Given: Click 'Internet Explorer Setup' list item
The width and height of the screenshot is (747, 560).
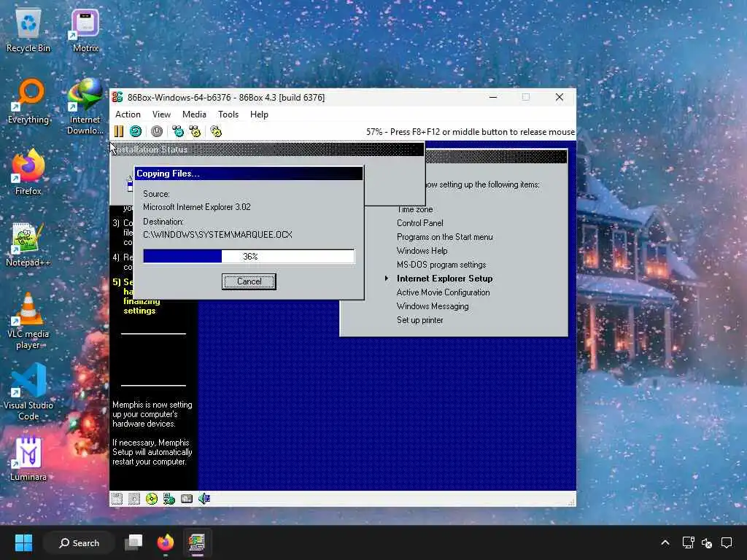Looking at the screenshot, I should [444, 279].
